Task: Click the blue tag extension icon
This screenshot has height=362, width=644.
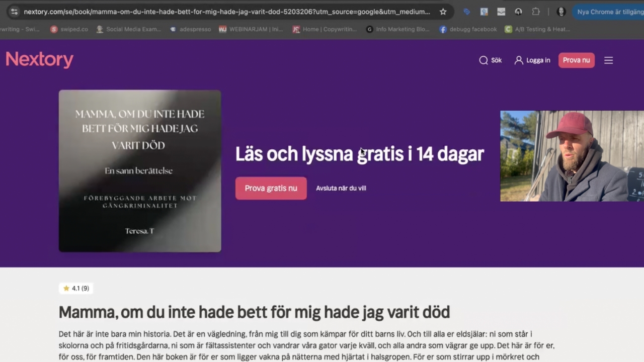Action: [x=467, y=12]
